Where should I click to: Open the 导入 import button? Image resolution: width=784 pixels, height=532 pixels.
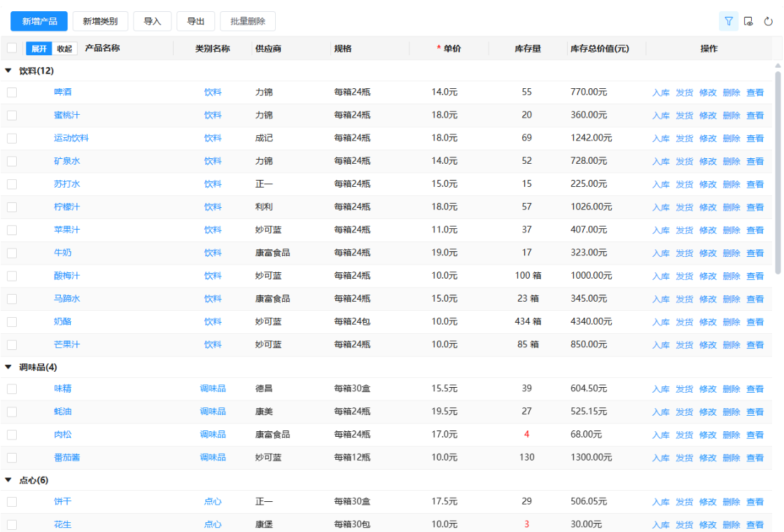pyautogui.click(x=152, y=21)
